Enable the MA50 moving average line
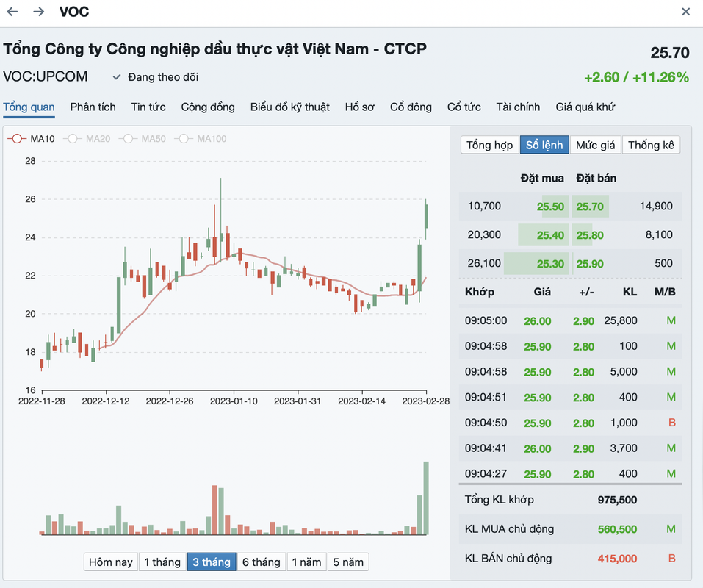This screenshot has height=588, width=703. click(142, 139)
